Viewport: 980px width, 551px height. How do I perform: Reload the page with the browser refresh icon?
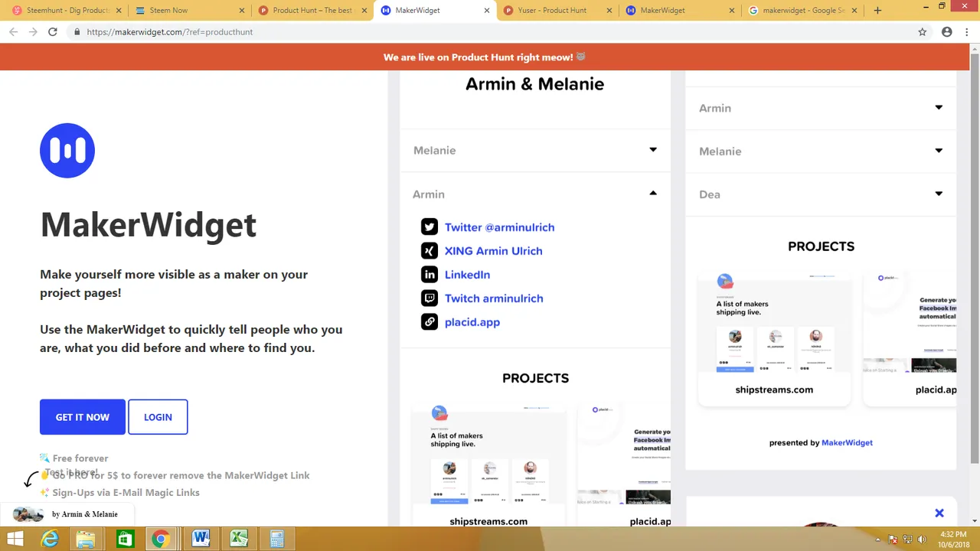[x=53, y=32]
